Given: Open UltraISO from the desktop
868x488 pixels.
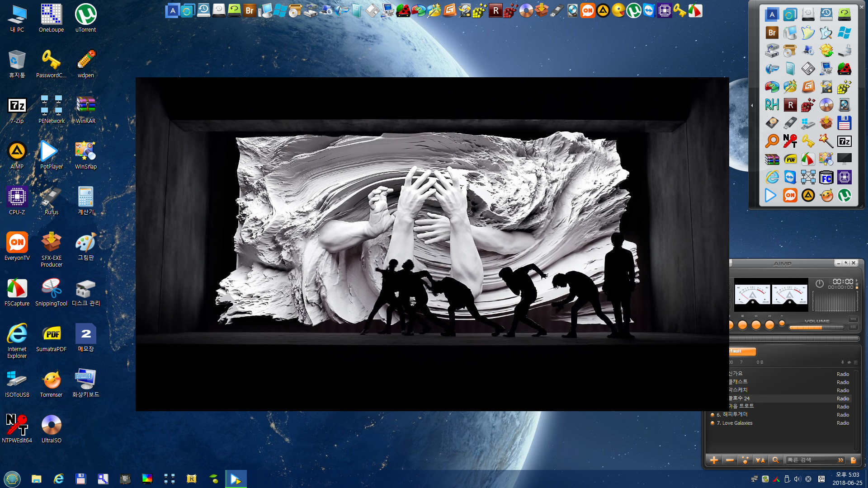Looking at the screenshot, I should (51, 429).
